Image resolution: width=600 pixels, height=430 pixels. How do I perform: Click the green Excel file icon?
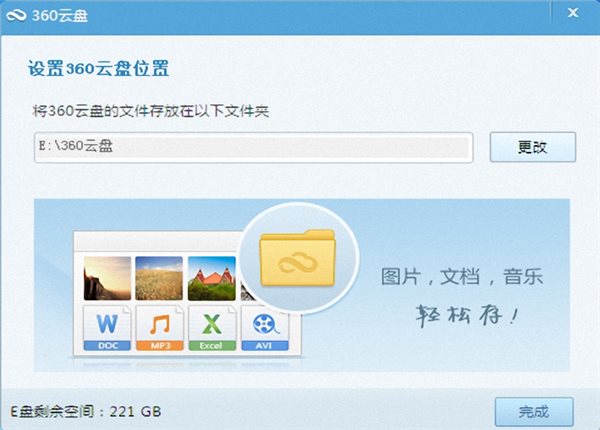coord(212,328)
